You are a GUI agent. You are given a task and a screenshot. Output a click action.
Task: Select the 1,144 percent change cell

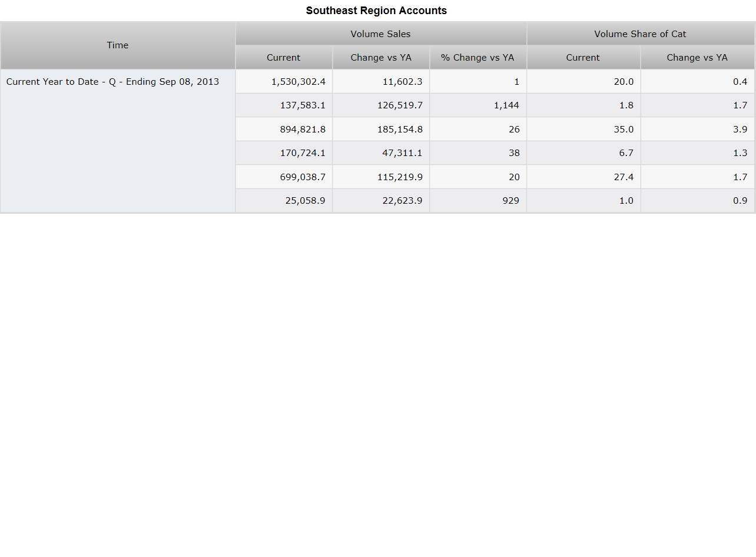pyautogui.click(x=478, y=105)
